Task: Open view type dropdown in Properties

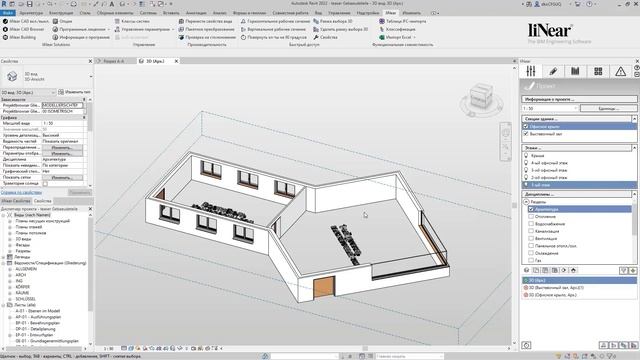Action: tap(91, 76)
